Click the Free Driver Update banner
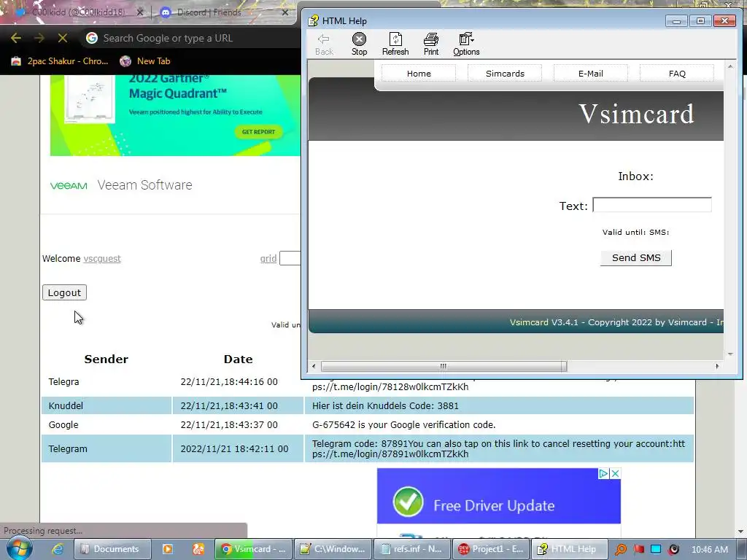 point(499,496)
